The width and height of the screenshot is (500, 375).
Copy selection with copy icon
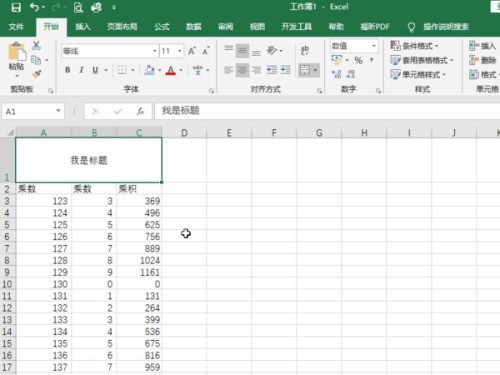[x=36, y=60]
